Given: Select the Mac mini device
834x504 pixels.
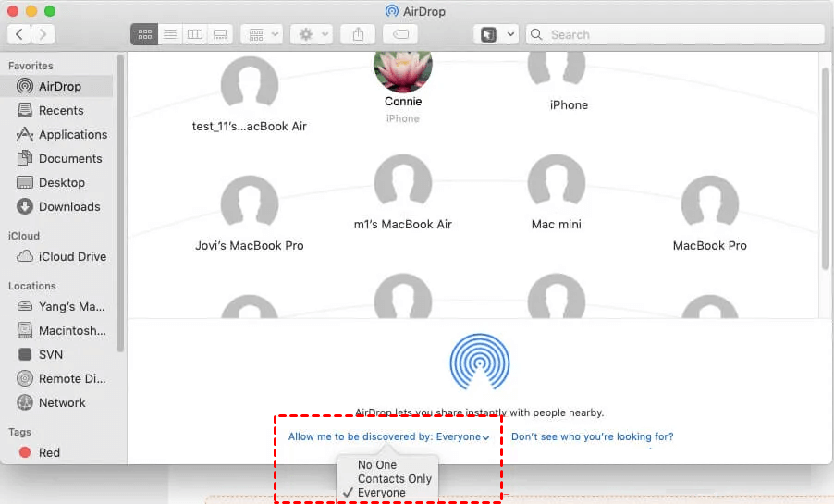Looking at the screenshot, I should pyautogui.click(x=557, y=192).
